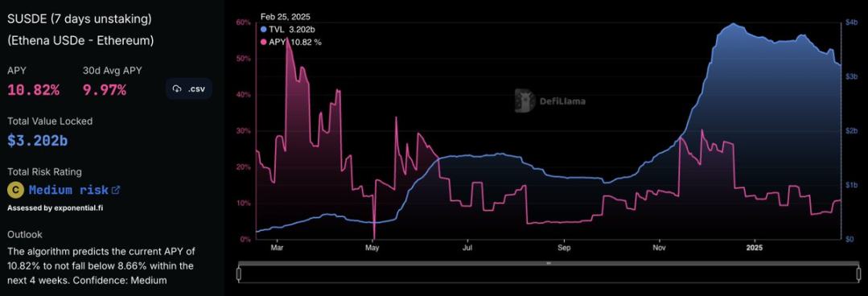Click the Nov label on time axis
The image size is (868, 296).
pyautogui.click(x=659, y=249)
